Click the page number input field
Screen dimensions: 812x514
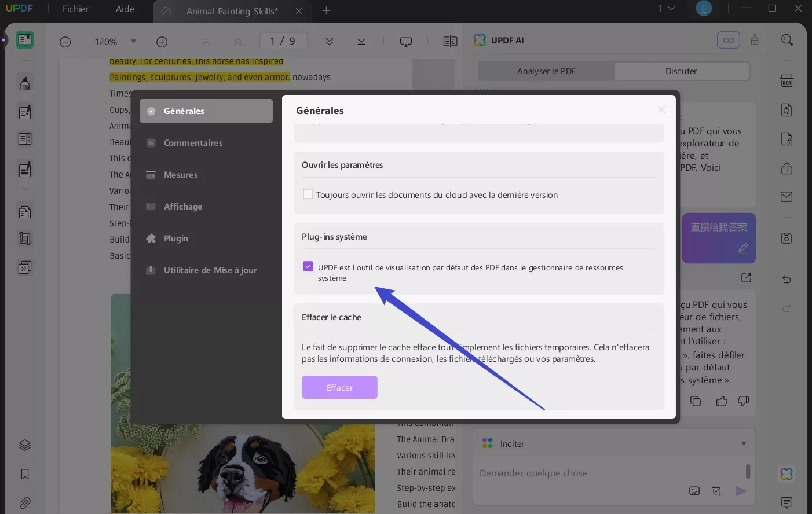pyautogui.click(x=283, y=41)
